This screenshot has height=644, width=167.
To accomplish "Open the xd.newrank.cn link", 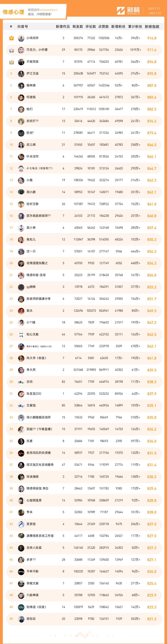I will pyautogui.click(x=48, y=10).
